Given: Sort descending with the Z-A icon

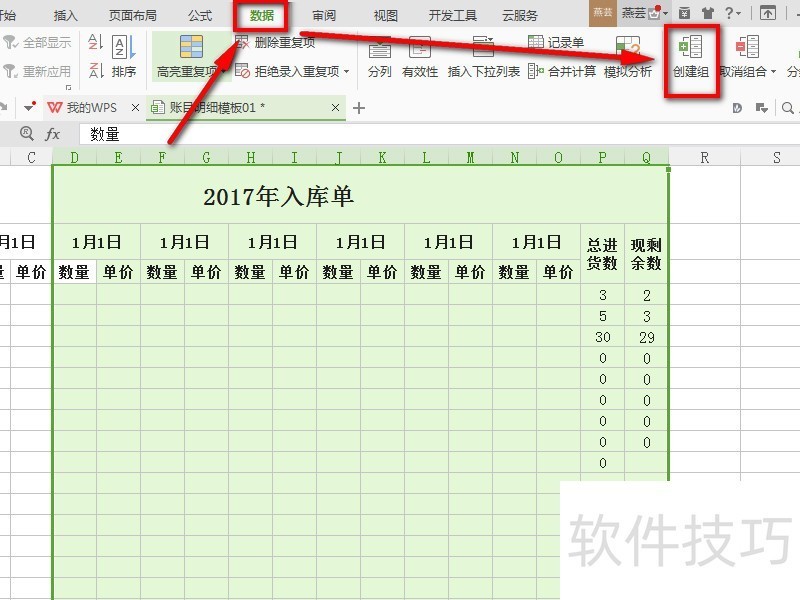Looking at the screenshot, I should pos(95,70).
